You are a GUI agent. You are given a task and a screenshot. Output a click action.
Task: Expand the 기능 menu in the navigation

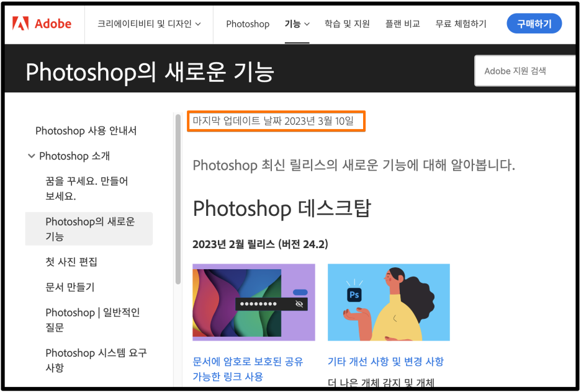pos(297,24)
